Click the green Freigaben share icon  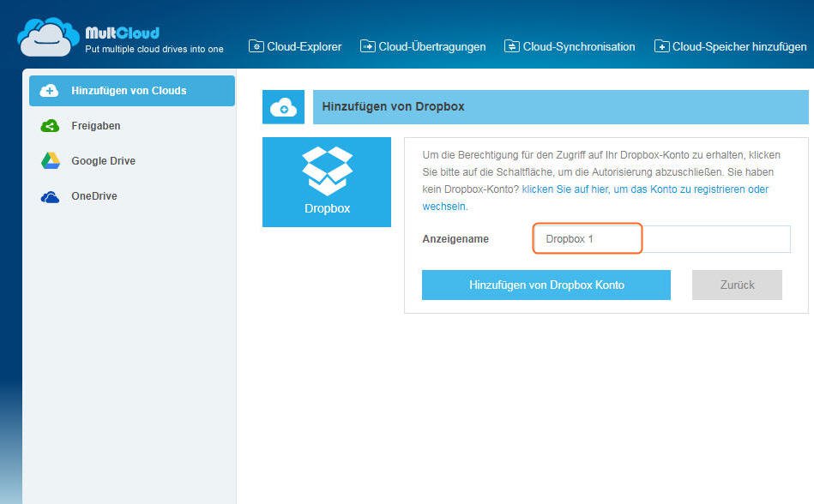tap(50, 126)
